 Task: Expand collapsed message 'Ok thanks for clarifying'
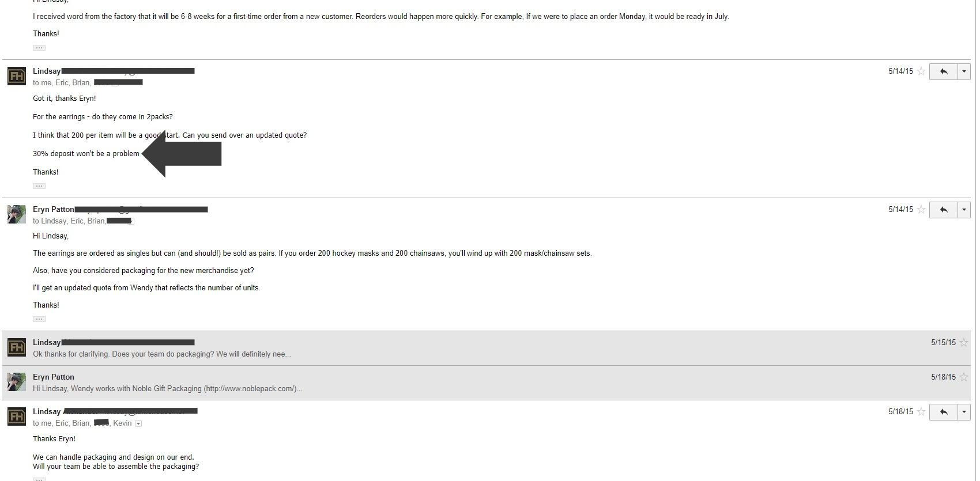162,354
